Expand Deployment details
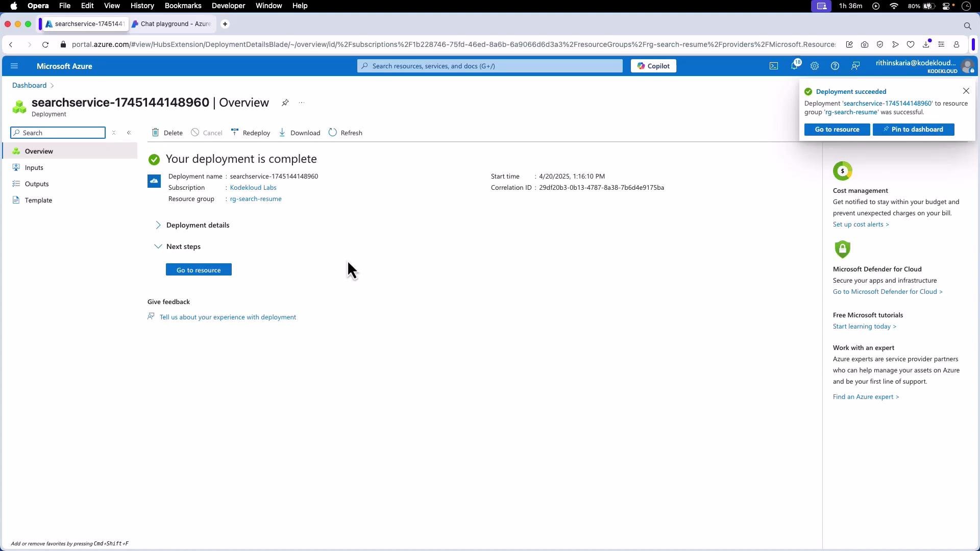 coord(192,225)
